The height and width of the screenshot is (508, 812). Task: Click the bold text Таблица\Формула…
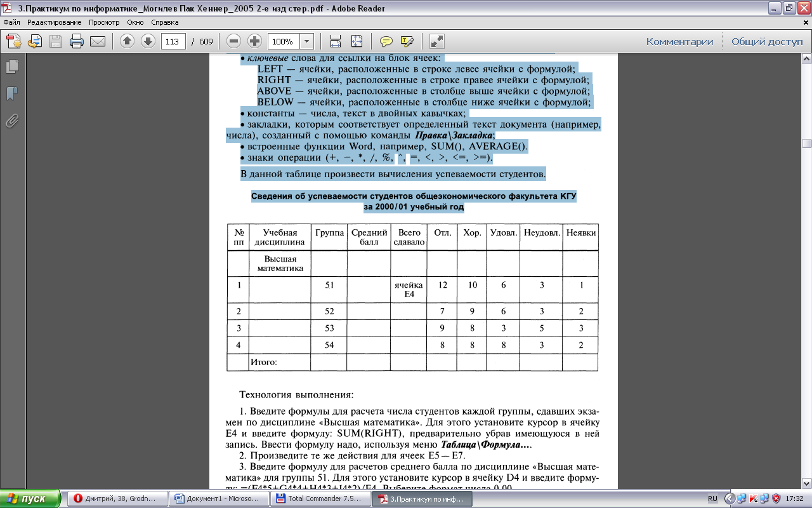485,444
